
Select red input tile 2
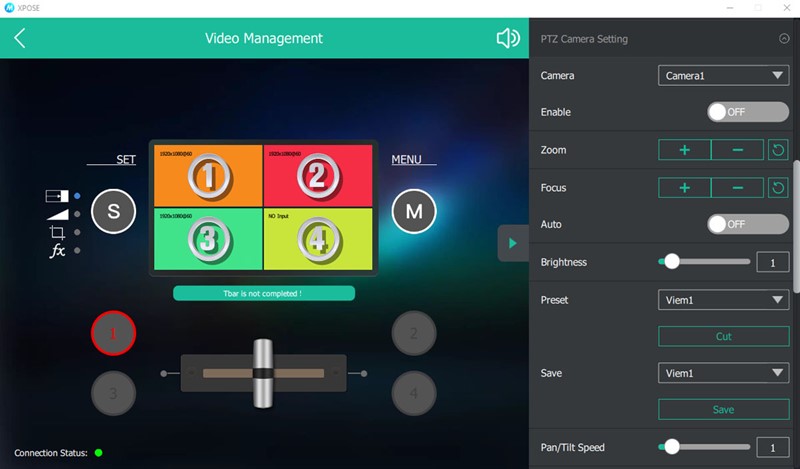[318, 176]
